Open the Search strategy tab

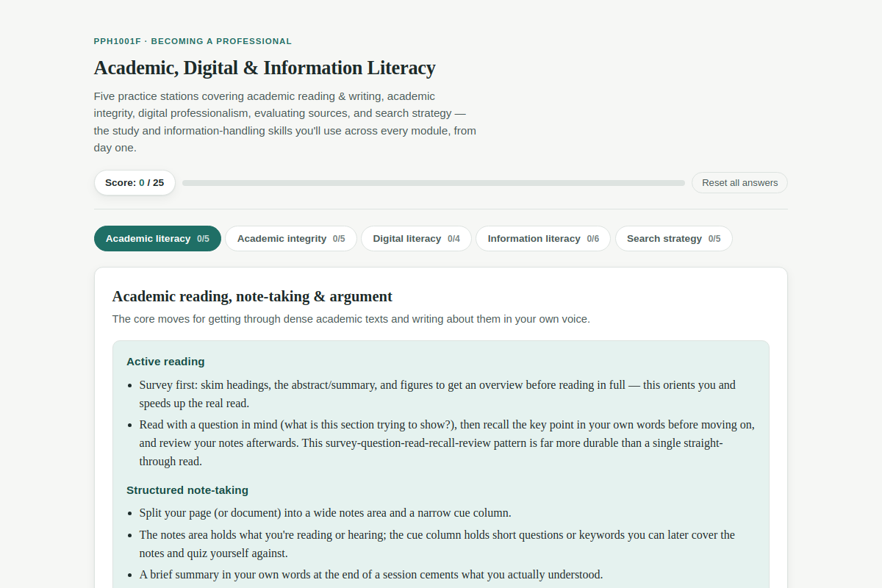(673, 239)
